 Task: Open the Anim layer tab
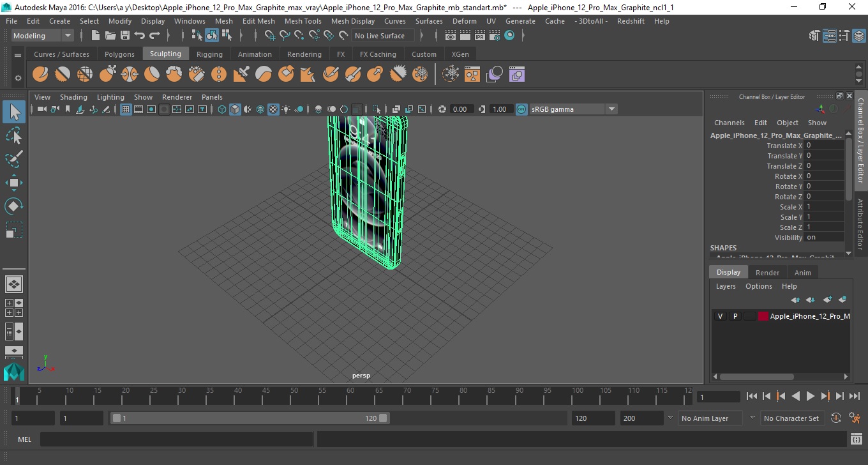(802, 273)
